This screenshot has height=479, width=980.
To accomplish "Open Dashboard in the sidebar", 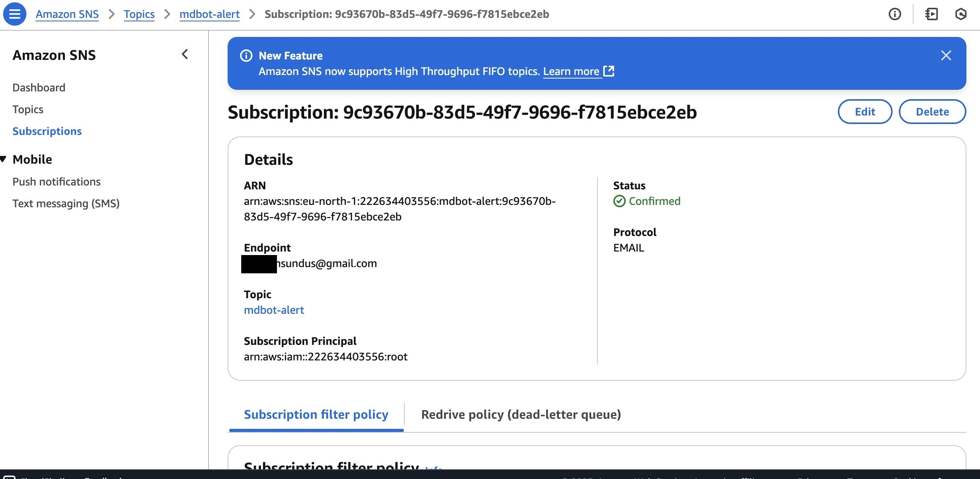I will [x=39, y=87].
